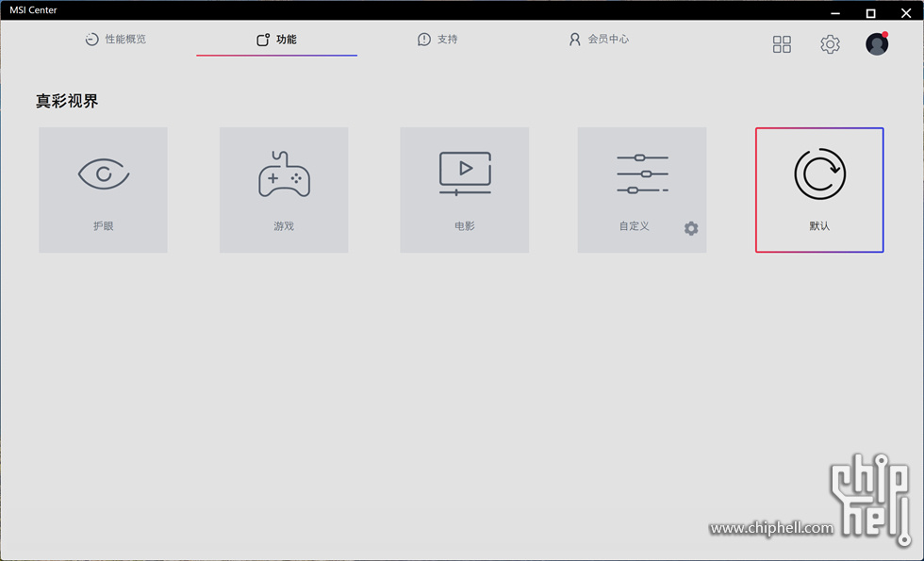Open the 支持 tab
The width and height of the screenshot is (924, 561).
click(437, 40)
